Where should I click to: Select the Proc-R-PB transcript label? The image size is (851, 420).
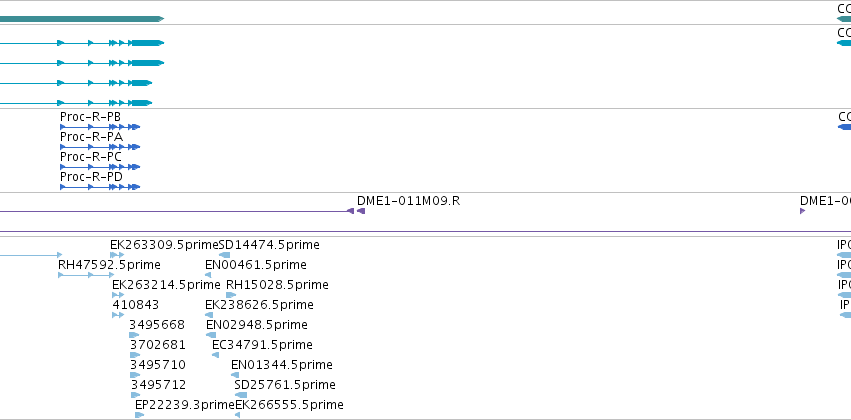click(90, 117)
